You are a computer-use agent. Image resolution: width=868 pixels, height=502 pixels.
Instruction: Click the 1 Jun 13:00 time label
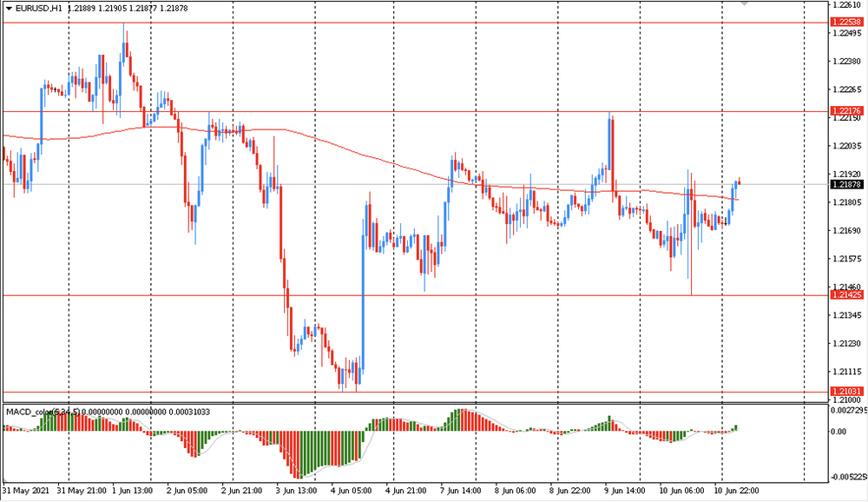[x=132, y=491]
